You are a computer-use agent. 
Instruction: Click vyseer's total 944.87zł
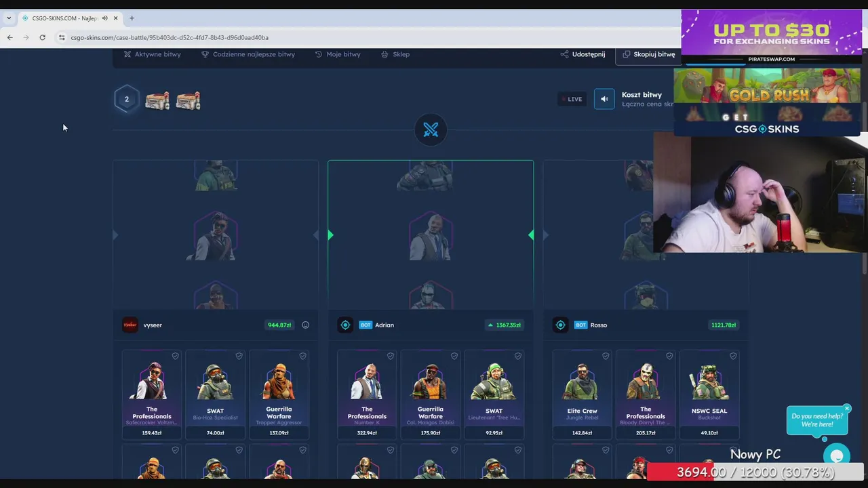point(279,325)
